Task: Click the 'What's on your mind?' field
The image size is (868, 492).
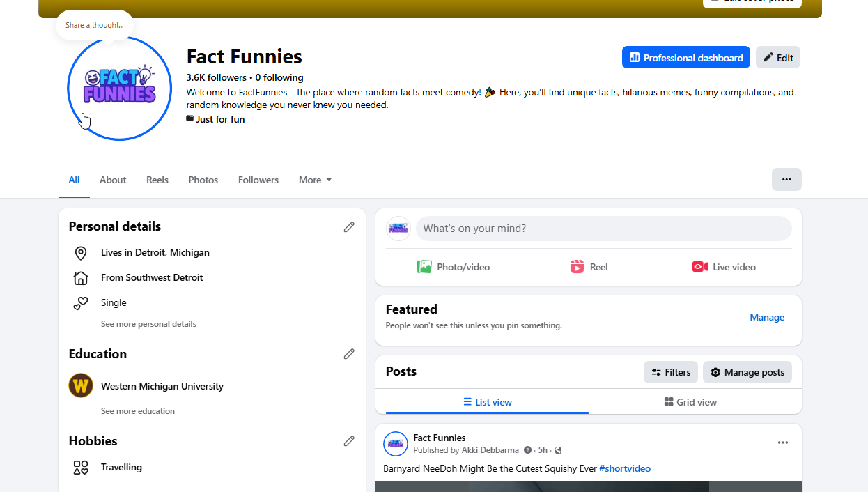Action: 603,229
